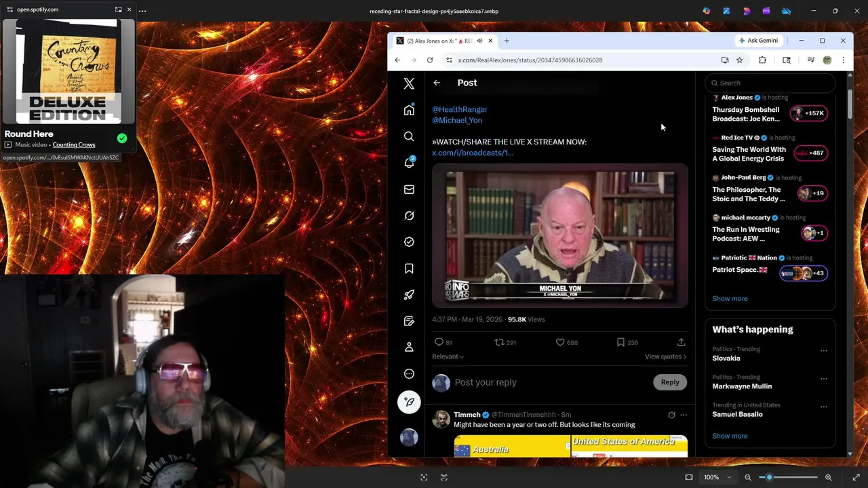This screenshot has height=488, width=868.
Task: Click the X Search box
Action: point(770,83)
